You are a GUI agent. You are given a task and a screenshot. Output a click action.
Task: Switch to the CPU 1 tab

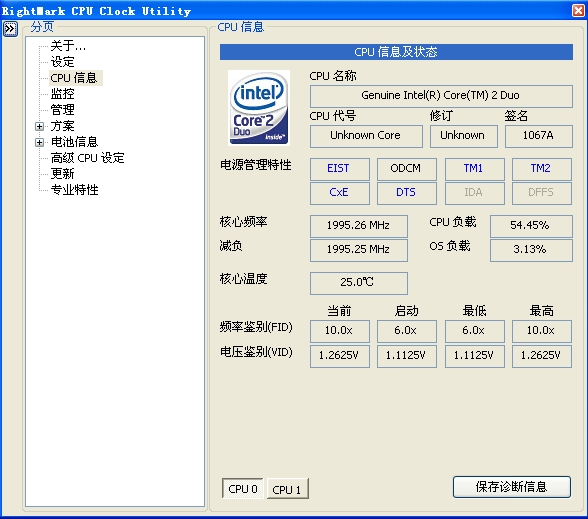coord(288,489)
